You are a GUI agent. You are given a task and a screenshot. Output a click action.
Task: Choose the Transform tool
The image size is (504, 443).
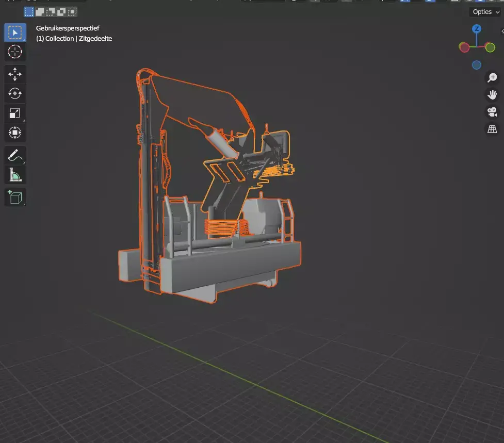(15, 133)
